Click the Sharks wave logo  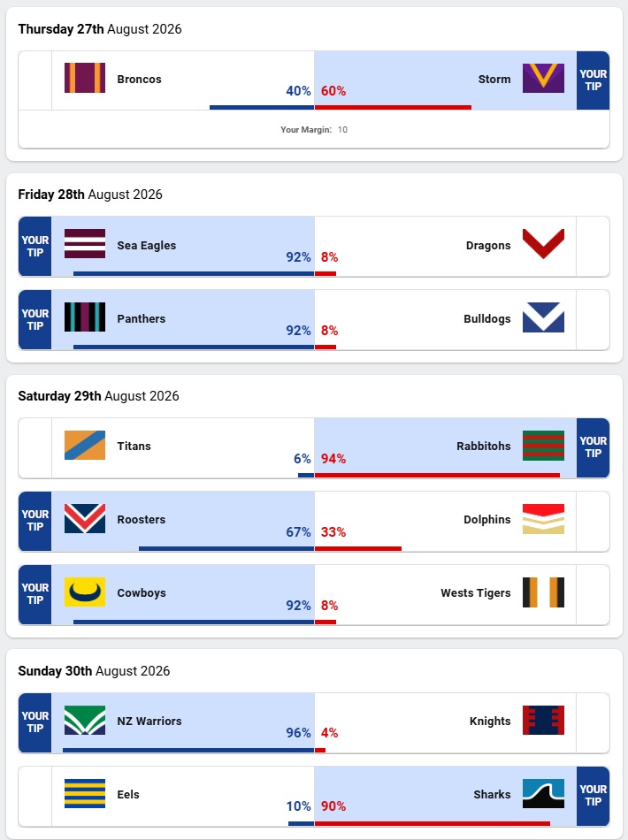coord(543,793)
